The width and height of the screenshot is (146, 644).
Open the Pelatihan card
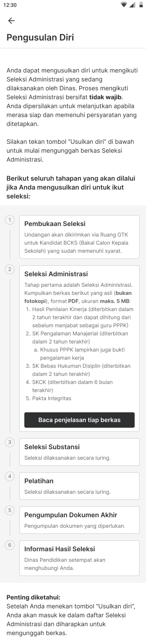79,486
